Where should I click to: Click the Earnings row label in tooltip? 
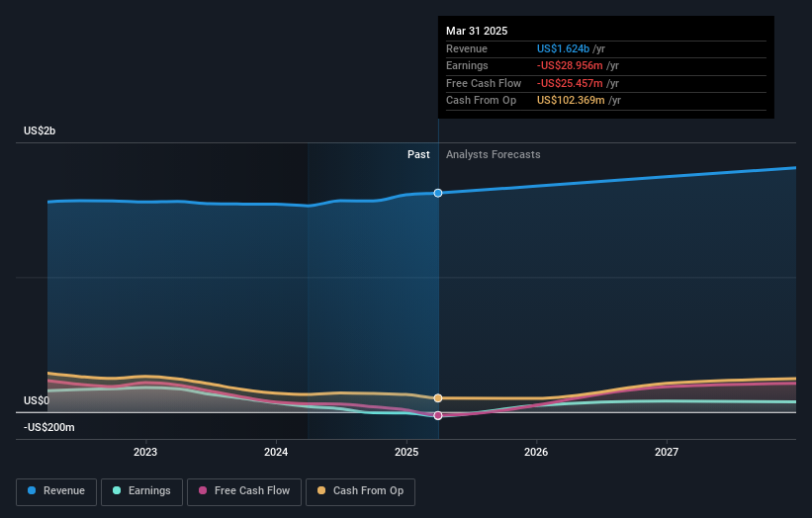point(467,65)
